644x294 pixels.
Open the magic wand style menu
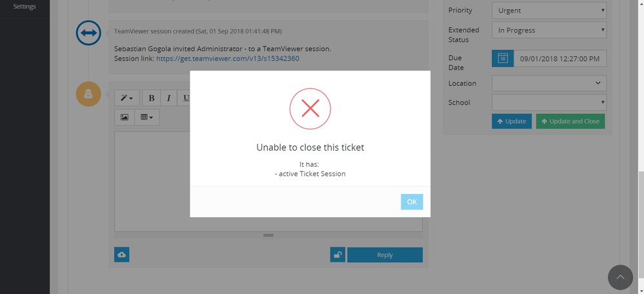pos(126,98)
